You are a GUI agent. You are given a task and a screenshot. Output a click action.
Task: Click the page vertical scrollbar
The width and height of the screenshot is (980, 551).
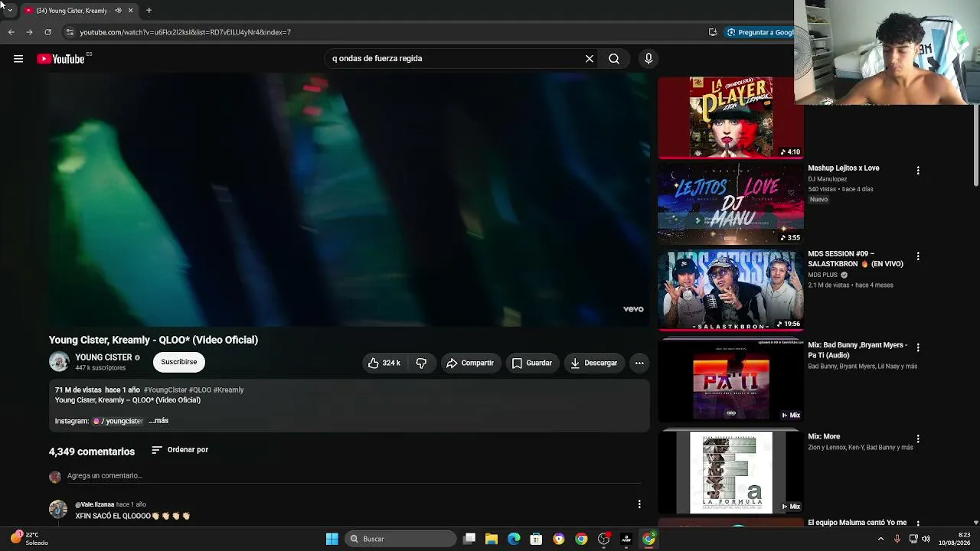point(976,145)
